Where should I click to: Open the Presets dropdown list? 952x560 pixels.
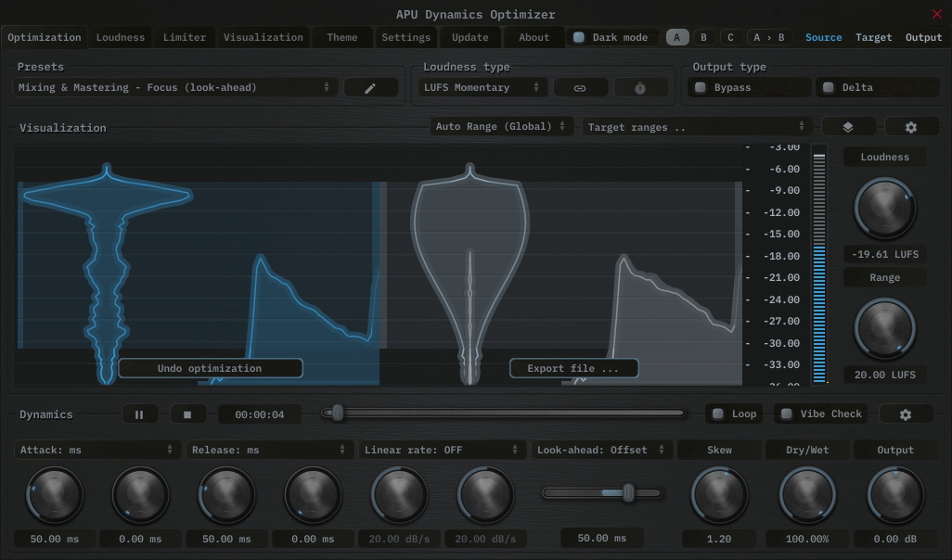174,88
